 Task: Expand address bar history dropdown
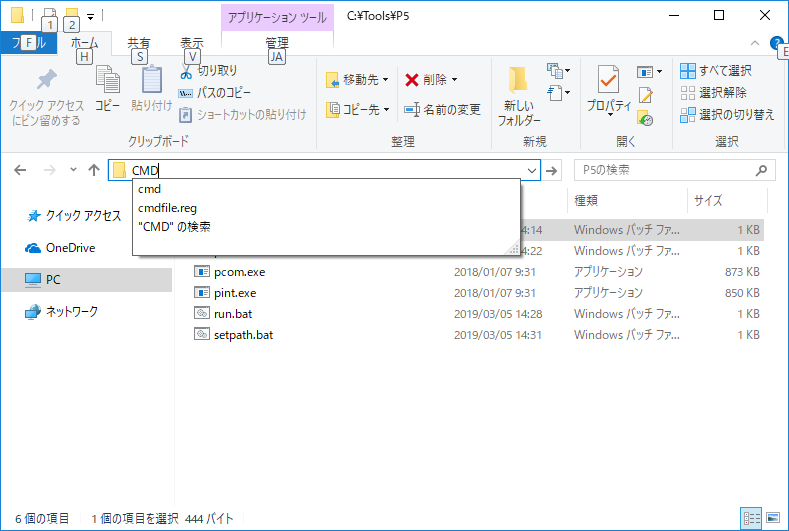pyautogui.click(x=531, y=170)
